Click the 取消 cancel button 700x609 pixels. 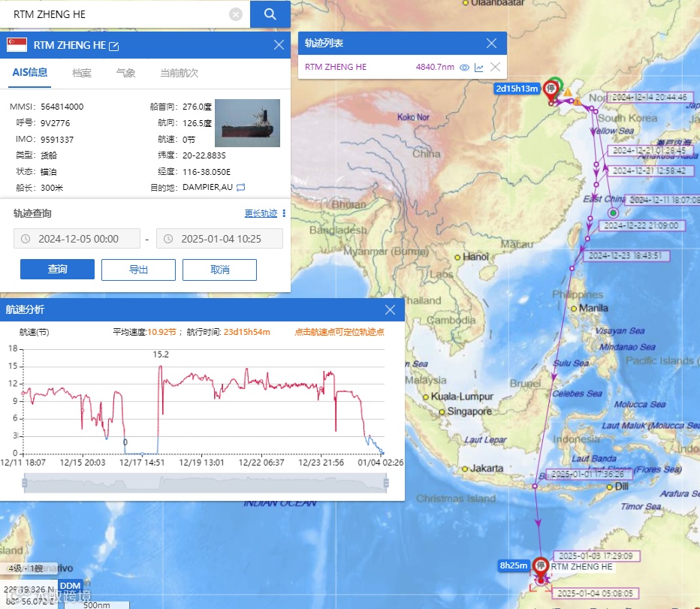coord(219,270)
